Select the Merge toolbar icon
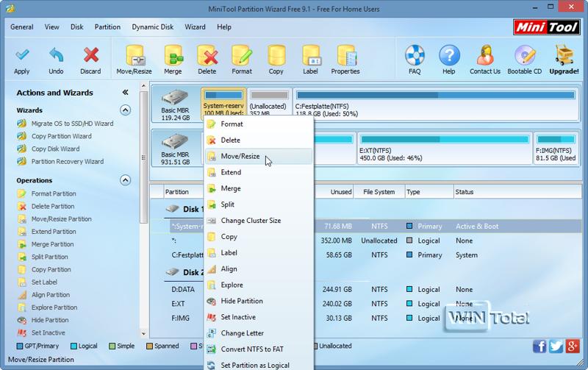The height and width of the screenshot is (370, 588). click(173, 57)
